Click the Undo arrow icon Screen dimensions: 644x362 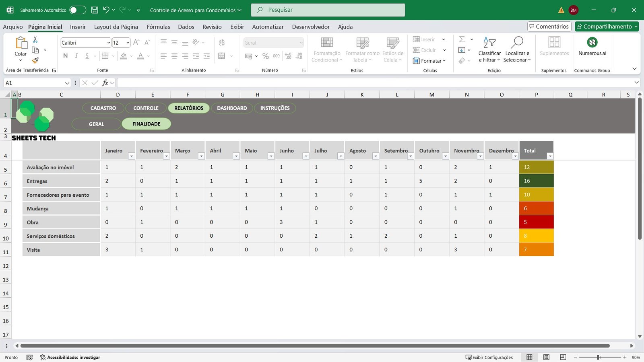click(106, 10)
